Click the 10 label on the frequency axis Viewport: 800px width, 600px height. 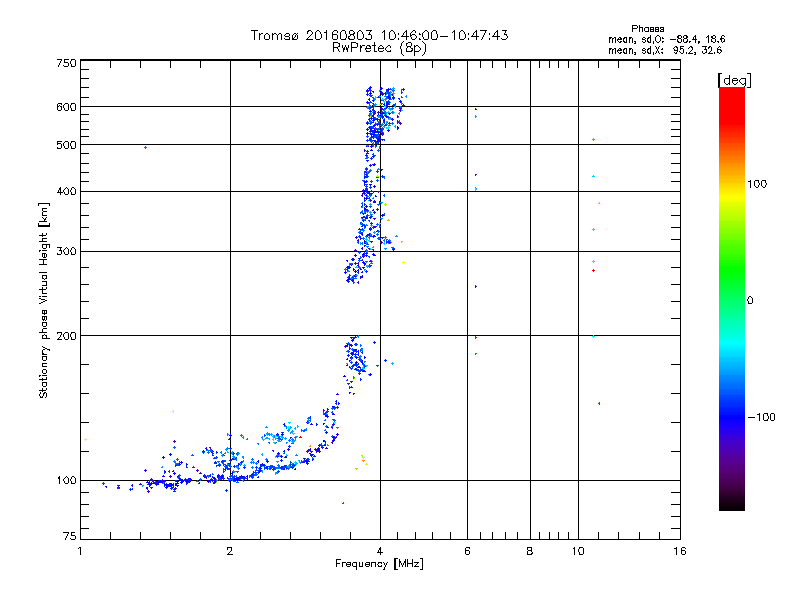578,551
